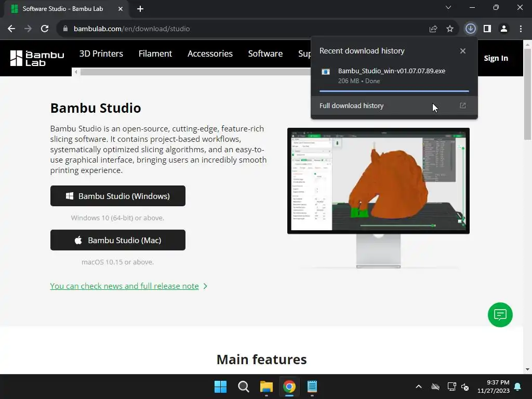Open Windows taskbar Search
Viewport: 532px width, 399px height.
pos(243,387)
